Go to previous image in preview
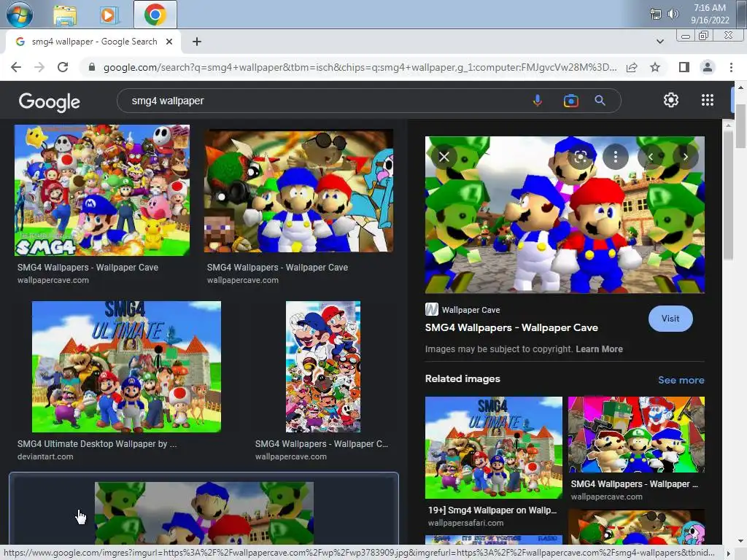Screen dimensions: 747x560 [x=651, y=157]
